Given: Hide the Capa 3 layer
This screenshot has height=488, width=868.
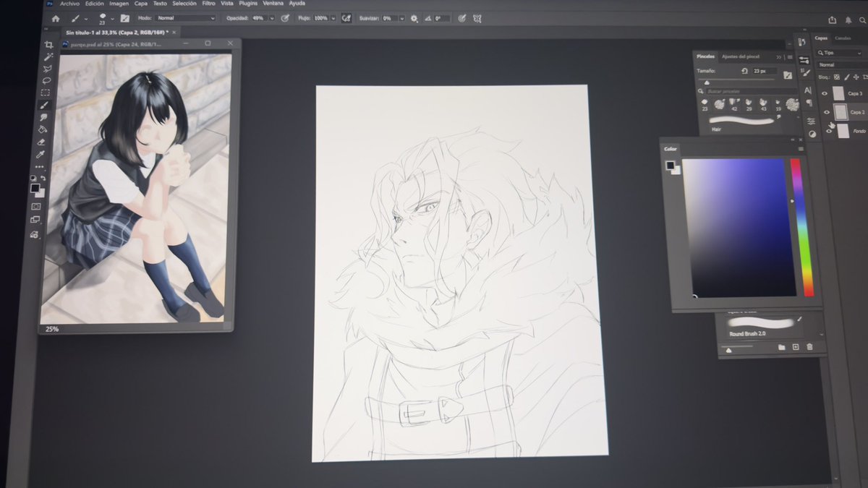Looking at the screenshot, I should click(825, 93).
